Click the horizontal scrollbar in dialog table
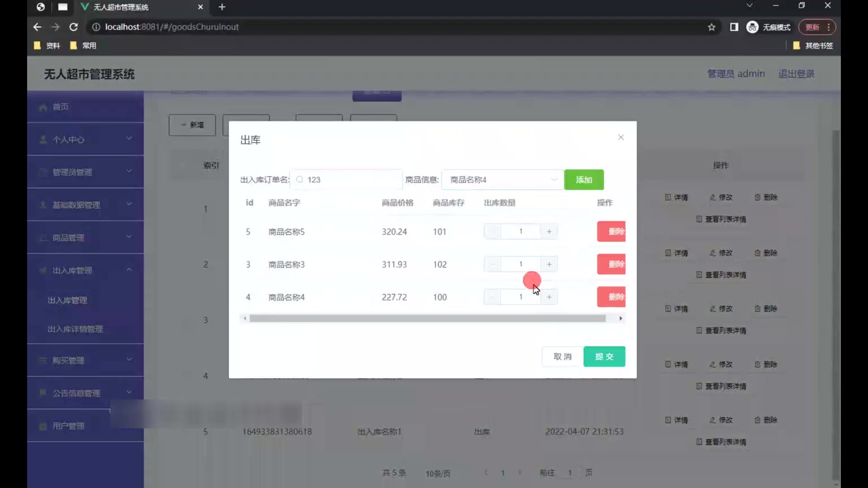This screenshot has width=868, height=488. tap(427, 319)
